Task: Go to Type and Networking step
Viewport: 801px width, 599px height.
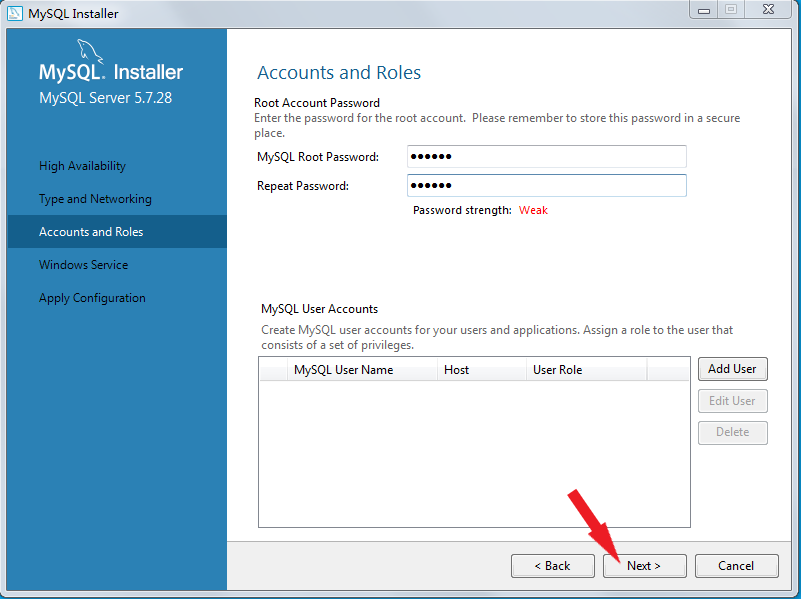Action: (x=95, y=199)
